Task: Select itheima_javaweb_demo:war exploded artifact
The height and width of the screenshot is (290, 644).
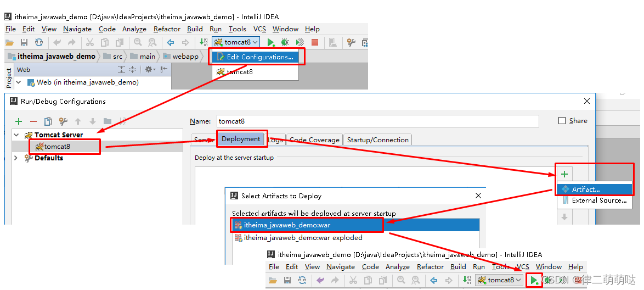Action: pos(355,238)
